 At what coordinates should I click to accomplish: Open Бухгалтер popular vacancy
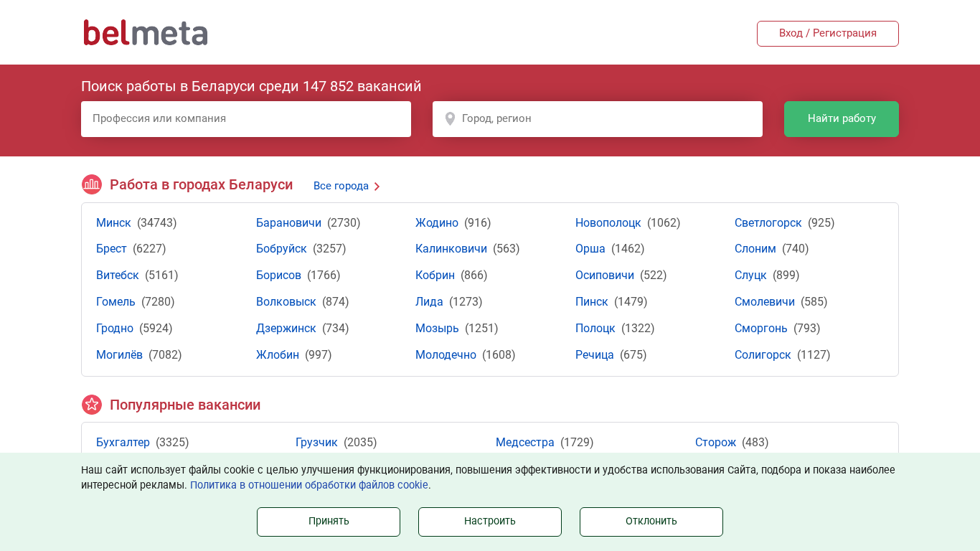pos(123,443)
